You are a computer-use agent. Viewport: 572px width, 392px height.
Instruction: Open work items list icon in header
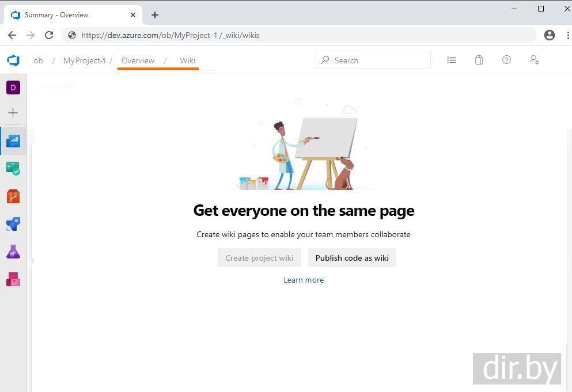(x=452, y=60)
